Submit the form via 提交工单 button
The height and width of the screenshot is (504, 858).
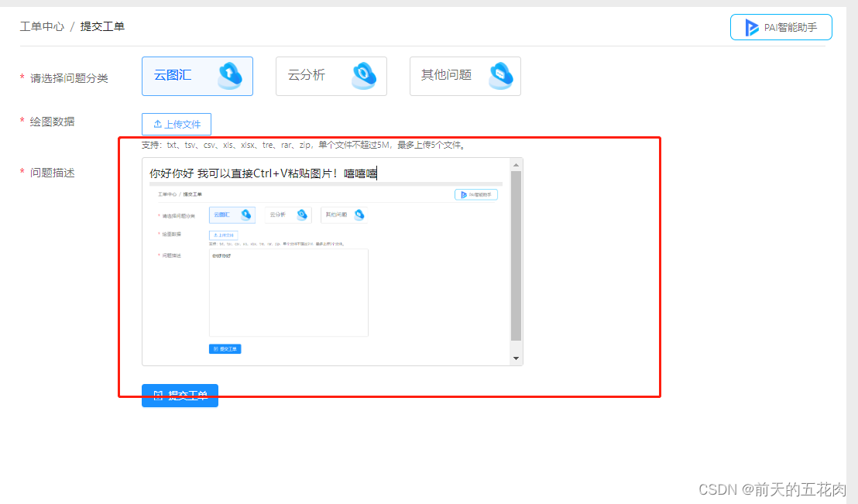180,395
